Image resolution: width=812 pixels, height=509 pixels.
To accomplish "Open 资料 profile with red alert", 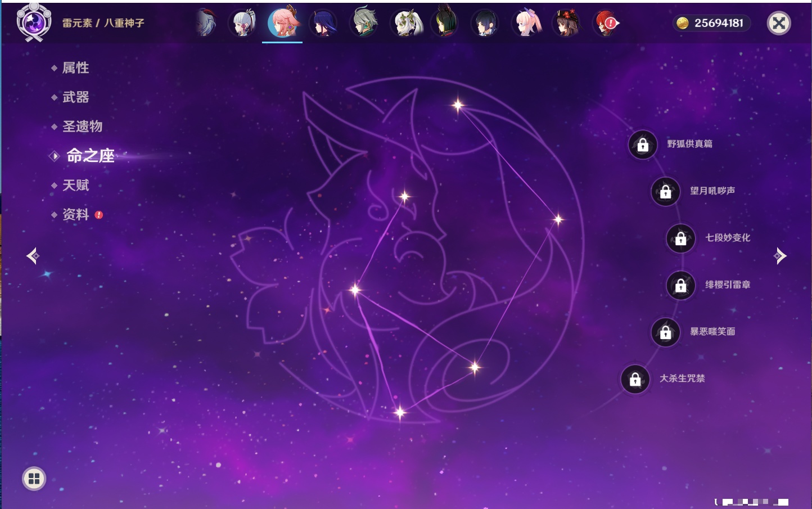I will pyautogui.click(x=75, y=215).
